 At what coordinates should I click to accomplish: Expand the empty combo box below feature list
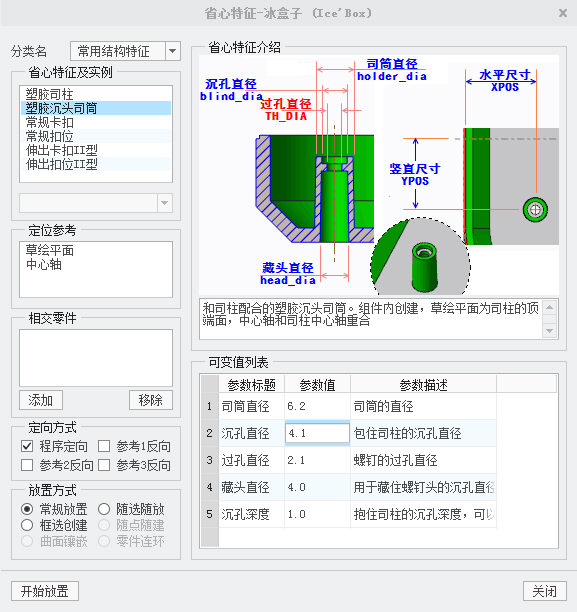[164, 203]
